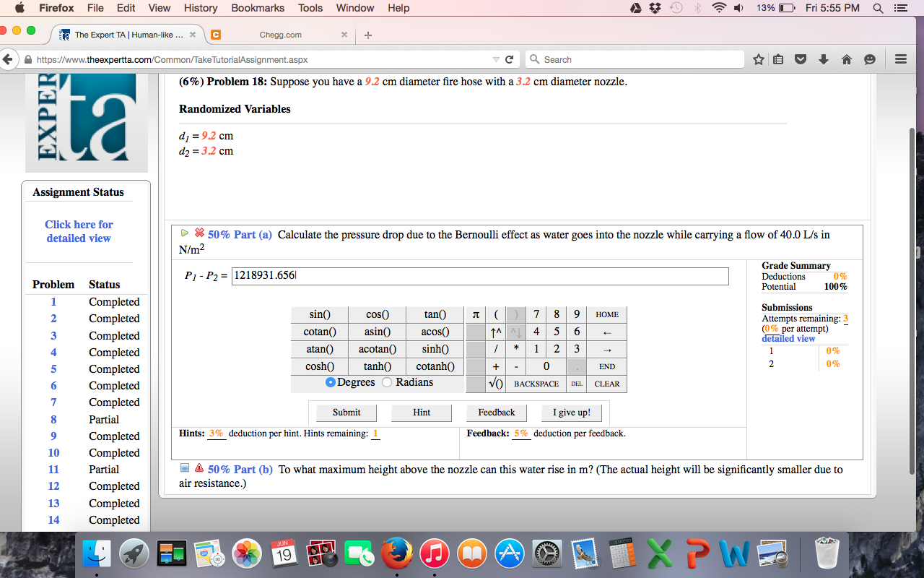
Task: Open the Bookmarks menu
Action: click(x=257, y=8)
